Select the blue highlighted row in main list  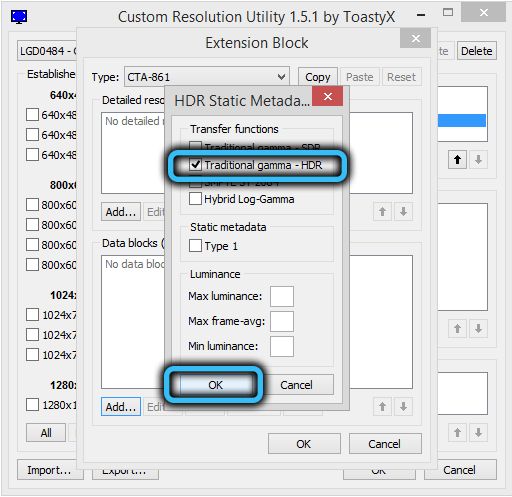point(462,120)
